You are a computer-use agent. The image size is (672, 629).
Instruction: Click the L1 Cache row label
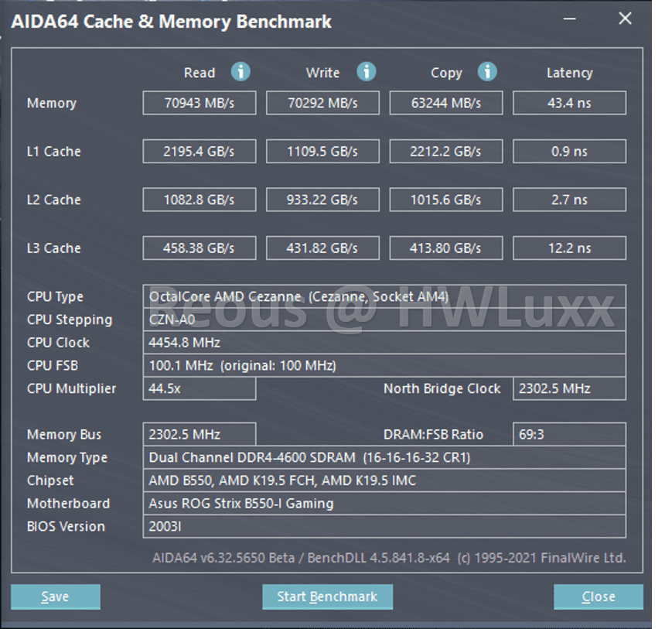click(x=54, y=152)
